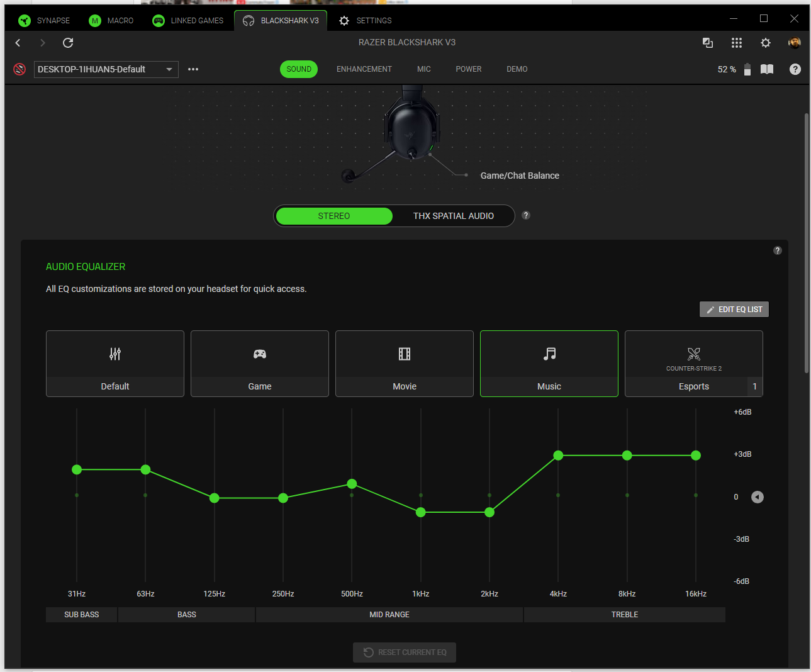The height and width of the screenshot is (672, 811).
Task: Open the Synapse tab
Action: point(44,21)
